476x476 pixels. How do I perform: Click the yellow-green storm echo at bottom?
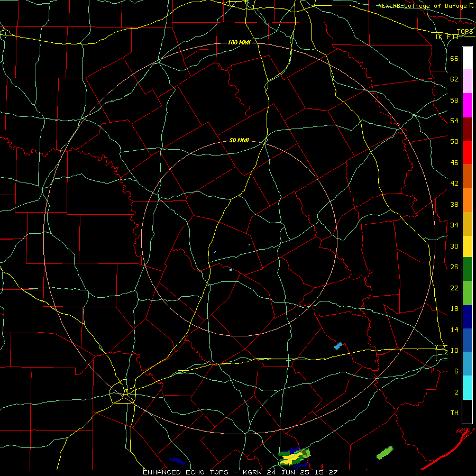[294, 457]
